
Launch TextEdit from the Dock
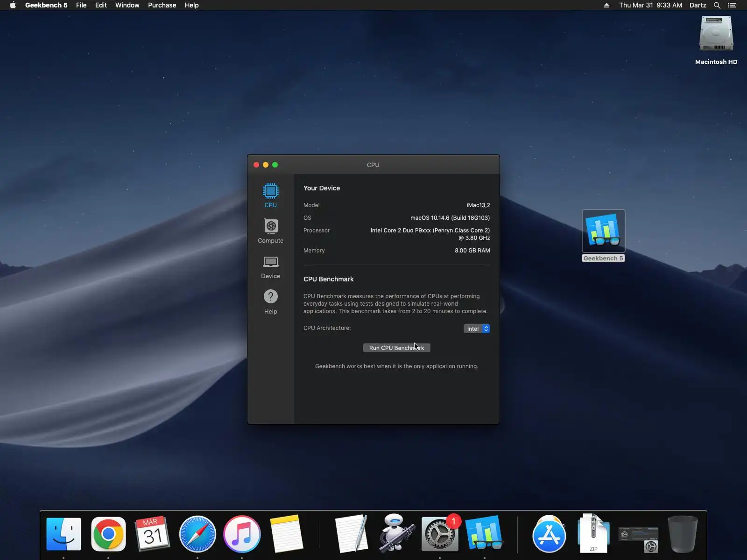click(x=351, y=534)
